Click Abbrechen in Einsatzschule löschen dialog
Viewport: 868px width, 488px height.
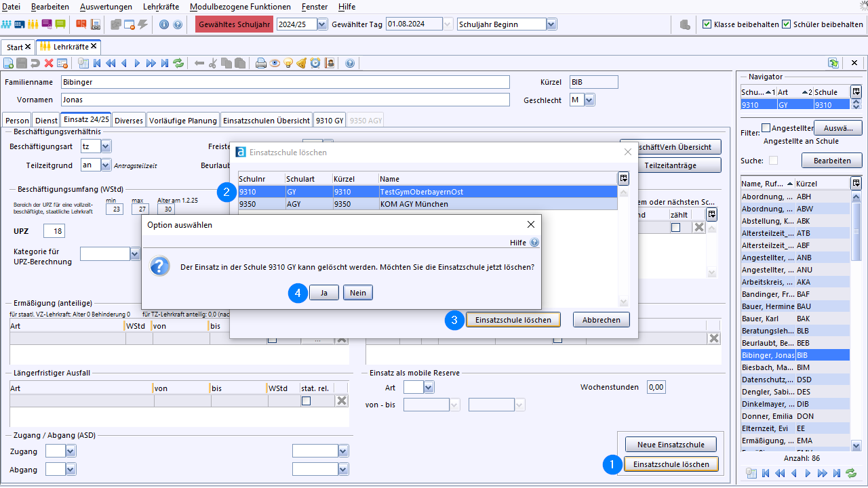pyautogui.click(x=601, y=319)
